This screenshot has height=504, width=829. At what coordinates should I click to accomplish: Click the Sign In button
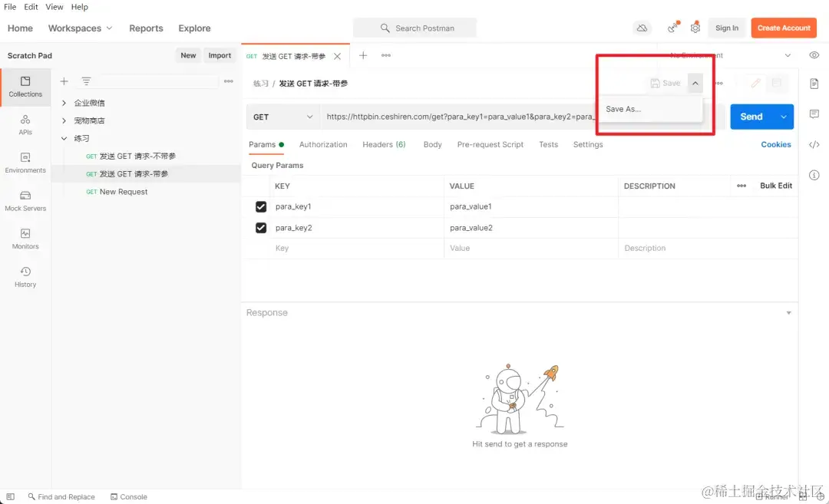point(727,28)
